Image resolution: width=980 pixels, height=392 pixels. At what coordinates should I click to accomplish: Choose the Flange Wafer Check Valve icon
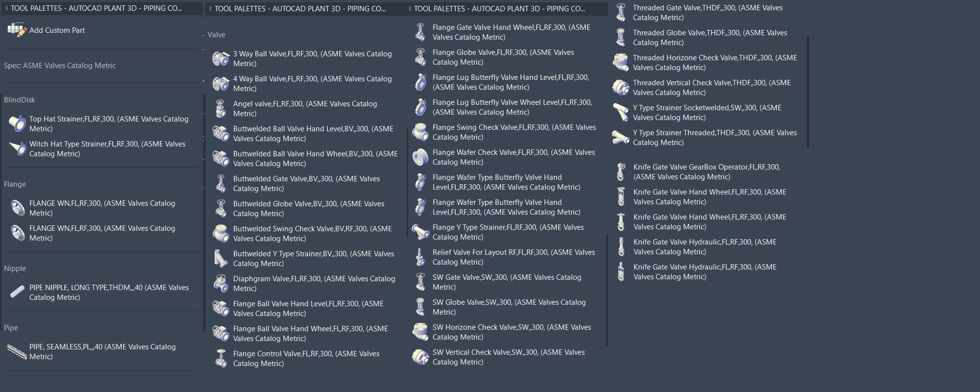point(420,157)
